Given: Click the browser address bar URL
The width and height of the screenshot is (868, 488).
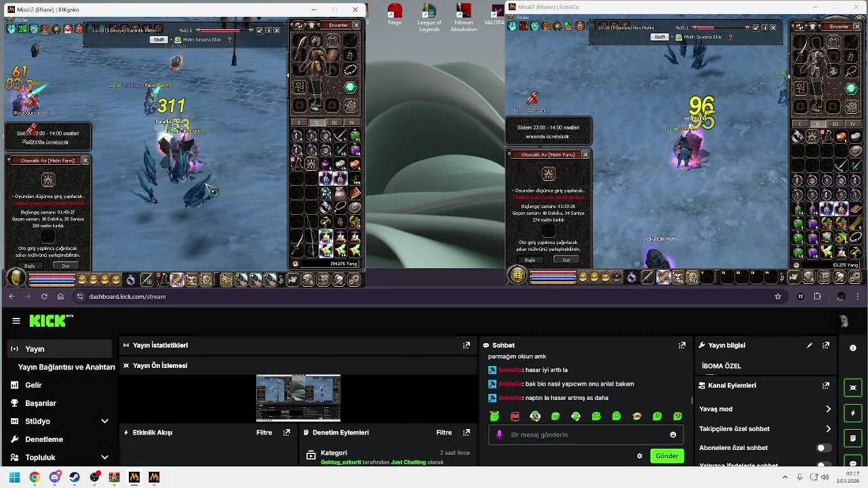Looking at the screenshot, I should tap(127, 297).
